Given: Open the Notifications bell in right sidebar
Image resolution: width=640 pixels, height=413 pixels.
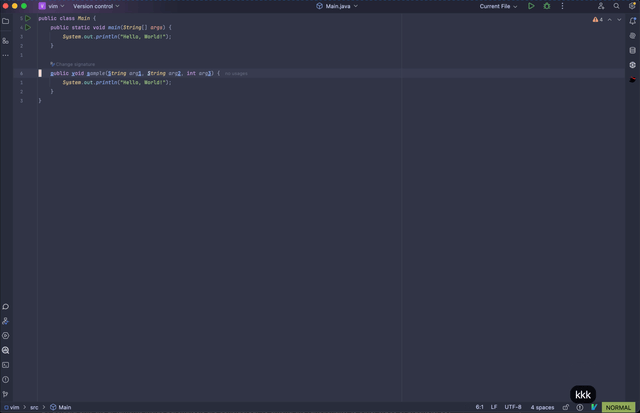Looking at the screenshot, I should [632, 20].
